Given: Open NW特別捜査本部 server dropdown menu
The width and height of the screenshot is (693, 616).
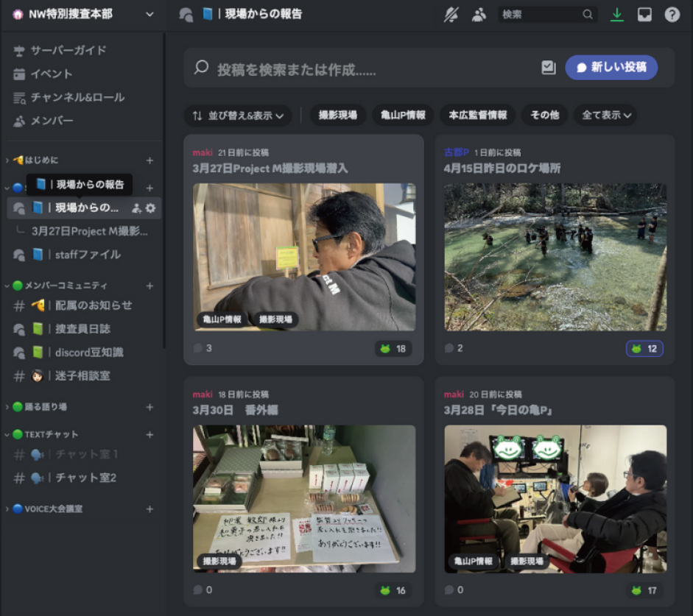Looking at the screenshot, I should click(150, 15).
